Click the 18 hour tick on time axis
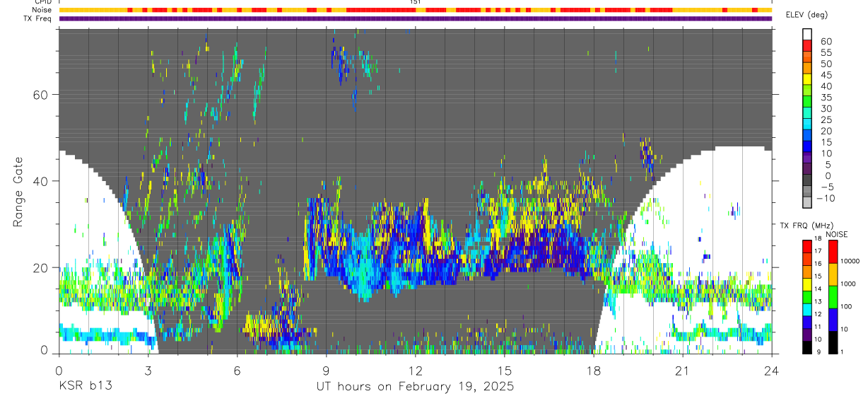The image size is (868, 401). click(593, 370)
